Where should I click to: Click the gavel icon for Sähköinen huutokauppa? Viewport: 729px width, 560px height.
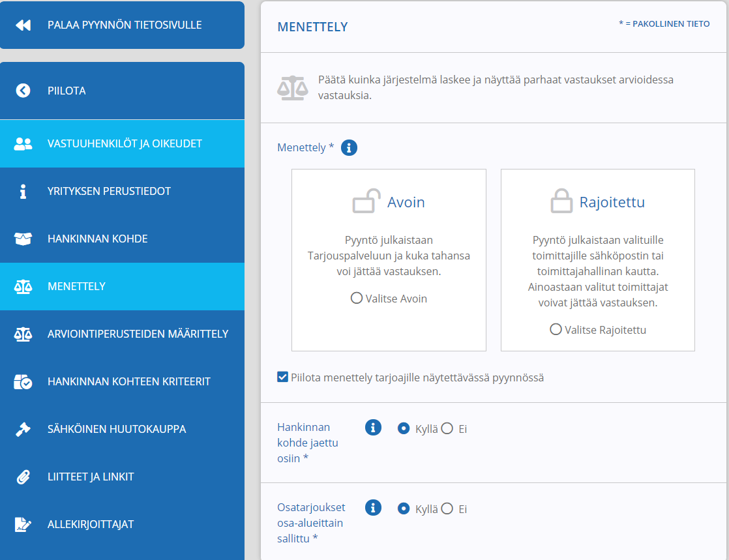coord(23,430)
